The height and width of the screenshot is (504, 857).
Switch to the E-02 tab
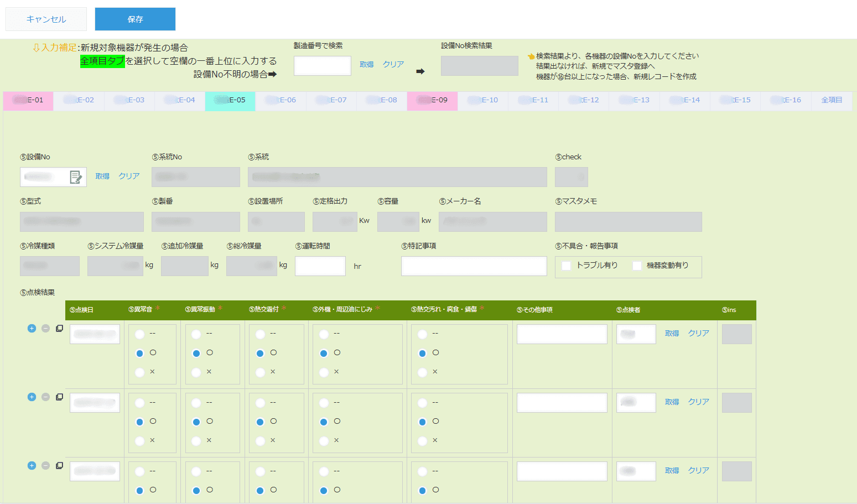pyautogui.click(x=79, y=100)
